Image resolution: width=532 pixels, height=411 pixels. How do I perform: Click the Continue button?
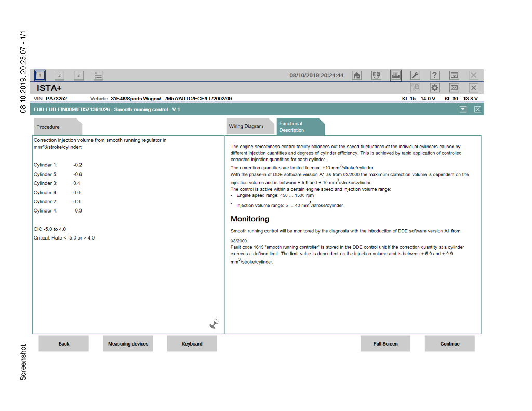coord(450,344)
